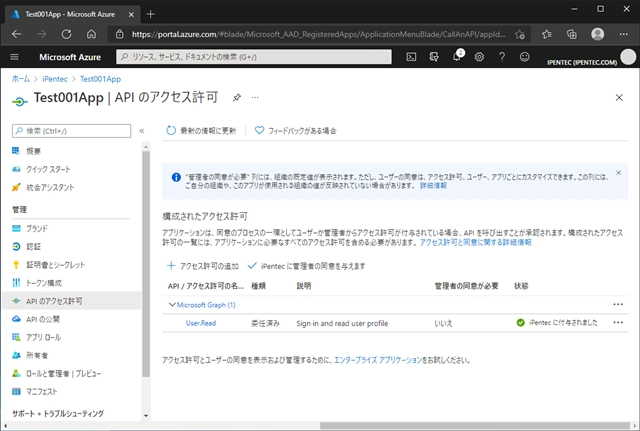Open Cloud Shell from the top bar
Screen dimensions: 640x431
tap(411, 57)
